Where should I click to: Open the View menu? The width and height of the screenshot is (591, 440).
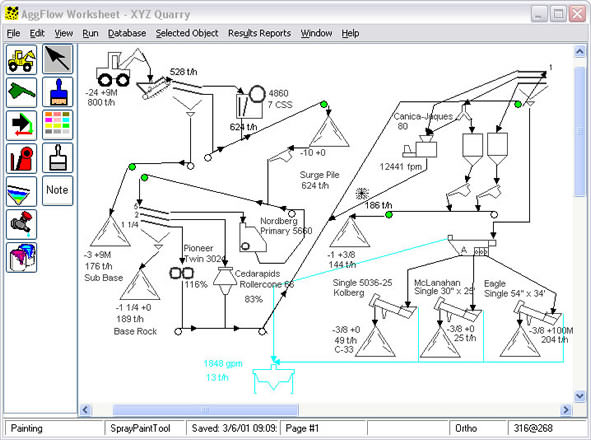(x=63, y=33)
